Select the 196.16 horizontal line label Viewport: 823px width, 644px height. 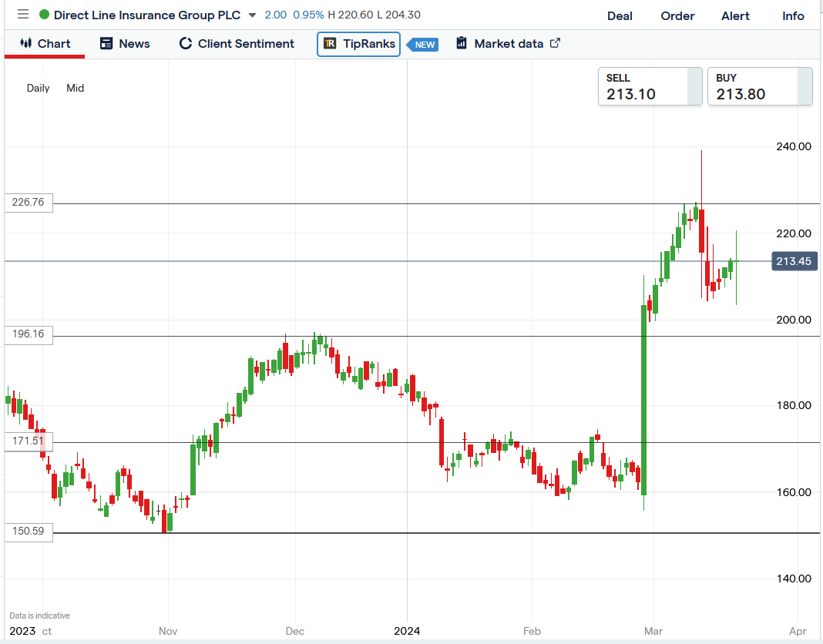(x=29, y=334)
